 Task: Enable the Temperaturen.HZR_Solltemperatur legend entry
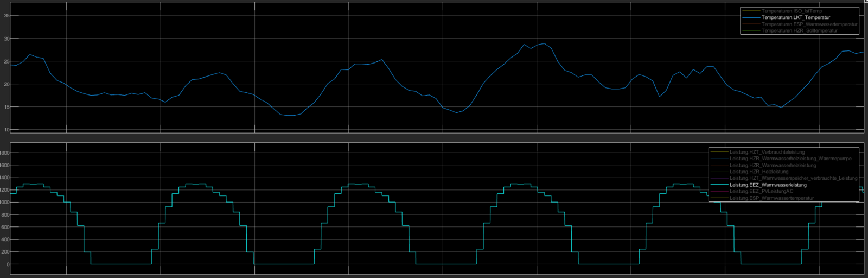799,31
